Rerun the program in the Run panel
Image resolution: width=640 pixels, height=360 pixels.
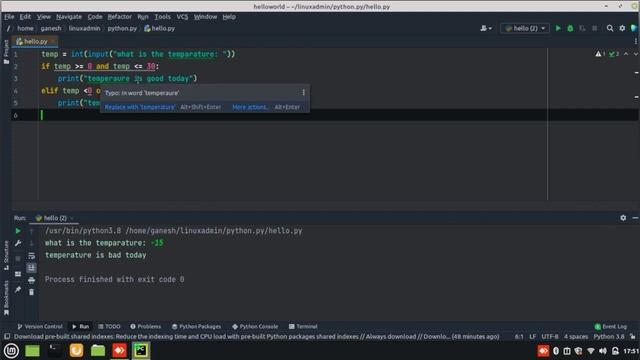click(18, 231)
